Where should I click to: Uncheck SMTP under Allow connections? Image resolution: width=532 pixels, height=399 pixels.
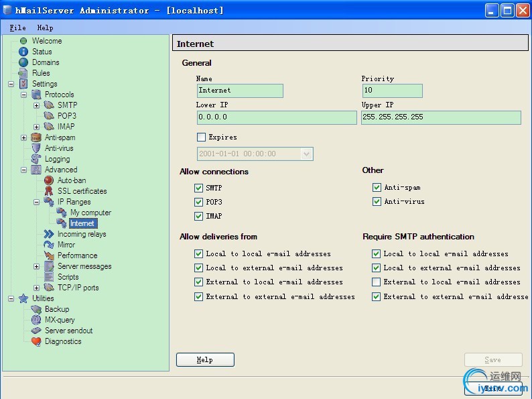click(199, 188)
